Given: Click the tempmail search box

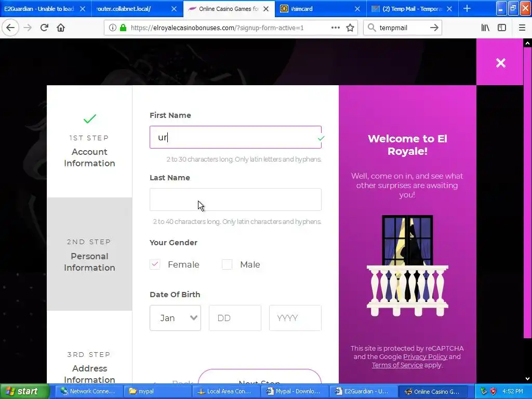Looking at the screenshot, I should coord(402,28).
